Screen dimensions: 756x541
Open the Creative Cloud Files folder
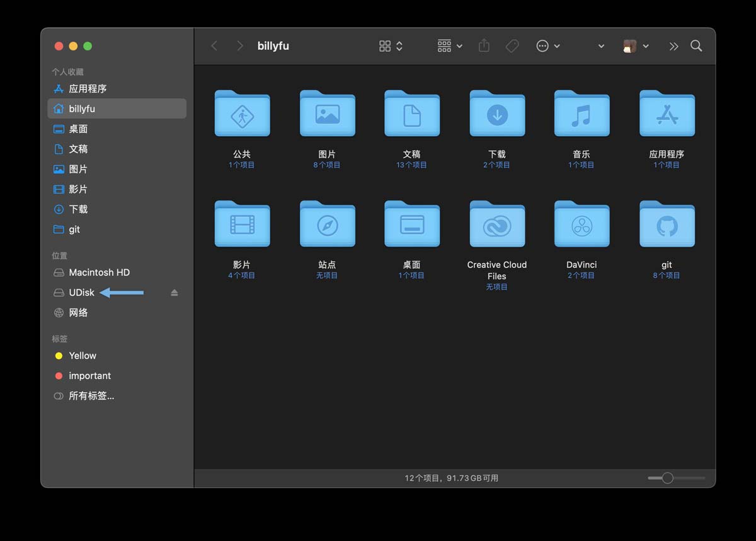[x=497, y=225]
